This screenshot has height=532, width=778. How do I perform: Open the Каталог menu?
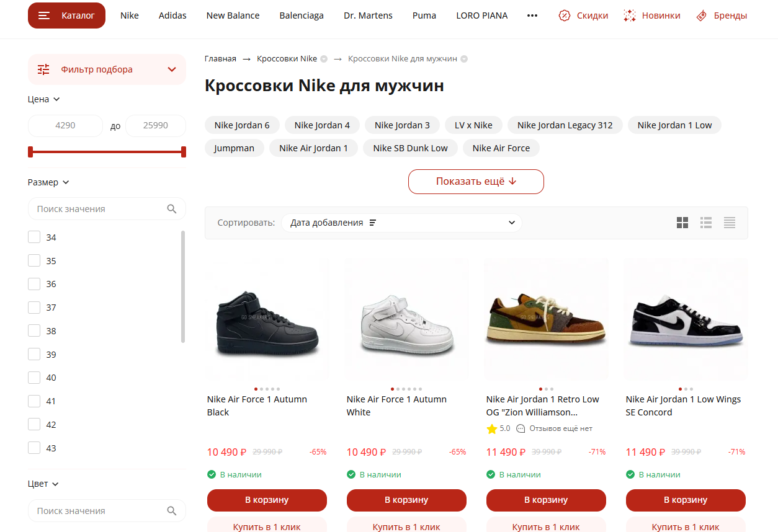[66, 16]
